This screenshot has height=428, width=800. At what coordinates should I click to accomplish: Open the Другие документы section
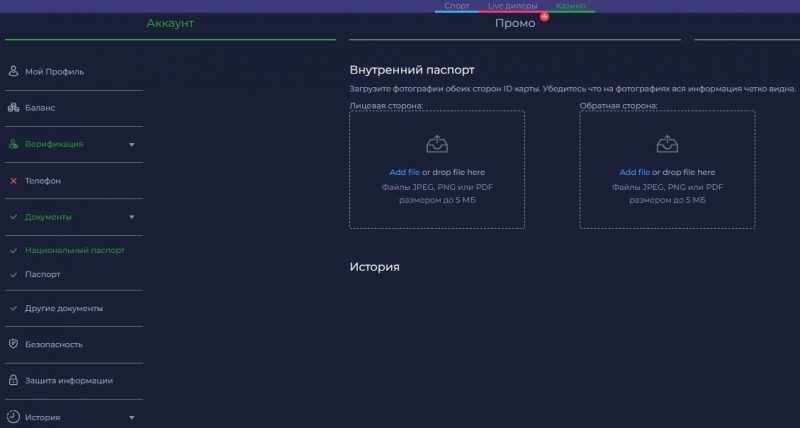point(63,308)
